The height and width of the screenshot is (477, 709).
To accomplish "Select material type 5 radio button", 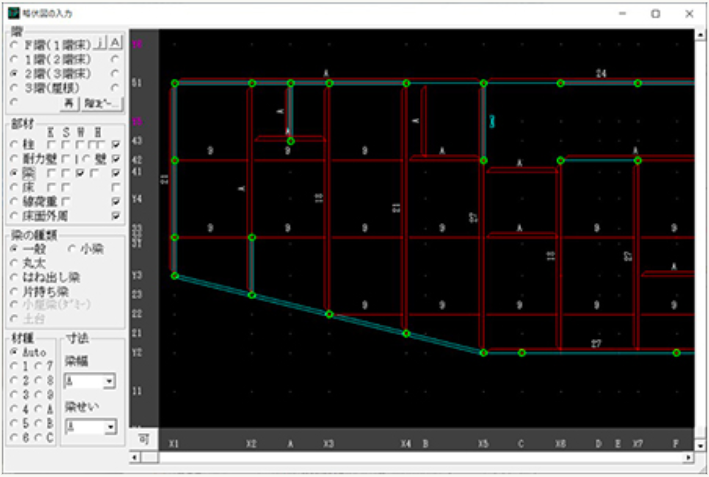I will coord(13,422).
